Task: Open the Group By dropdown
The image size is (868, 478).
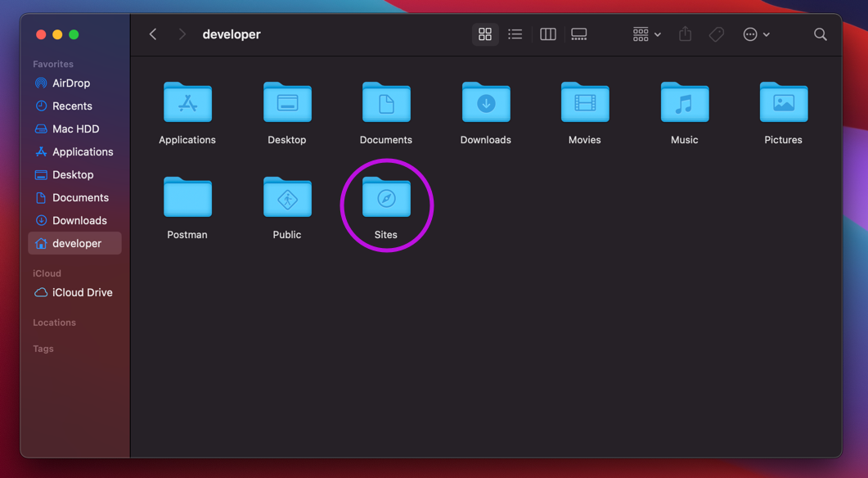Action: coord(646,34)
